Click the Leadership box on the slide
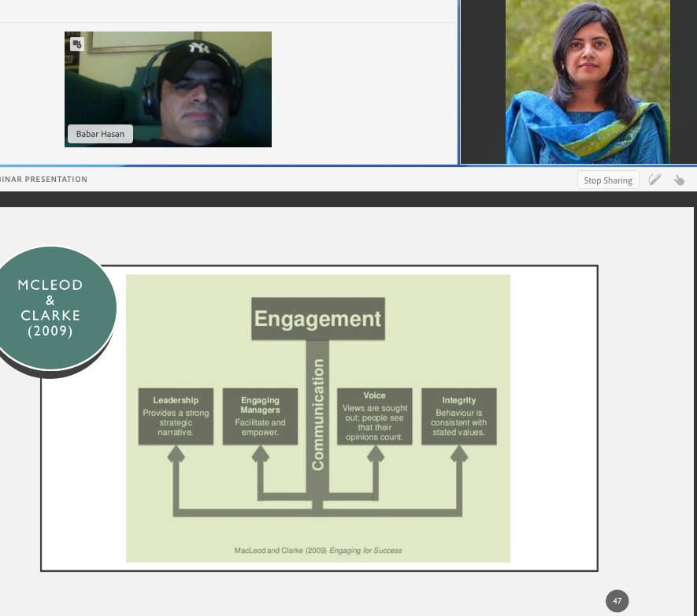697x616 pixels. click(x=176, y=416)
